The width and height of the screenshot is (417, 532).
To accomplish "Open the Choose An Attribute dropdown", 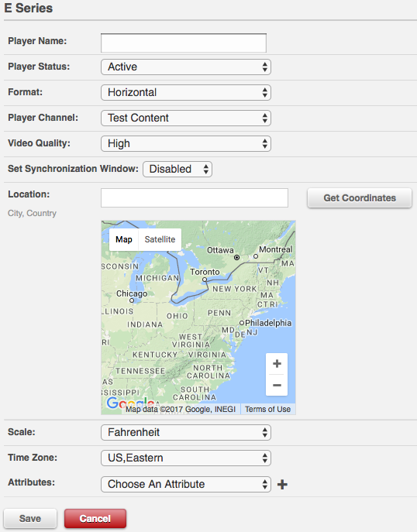I will click(x=186, y=484).
